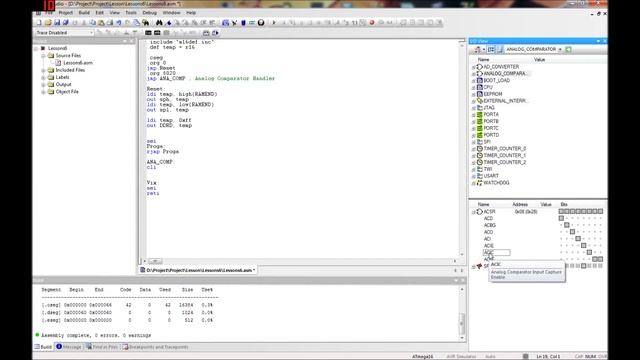Viewport: 640px width, 360px height.
Task: Toggle the ACIC bit checkbox
Action: 589,253
